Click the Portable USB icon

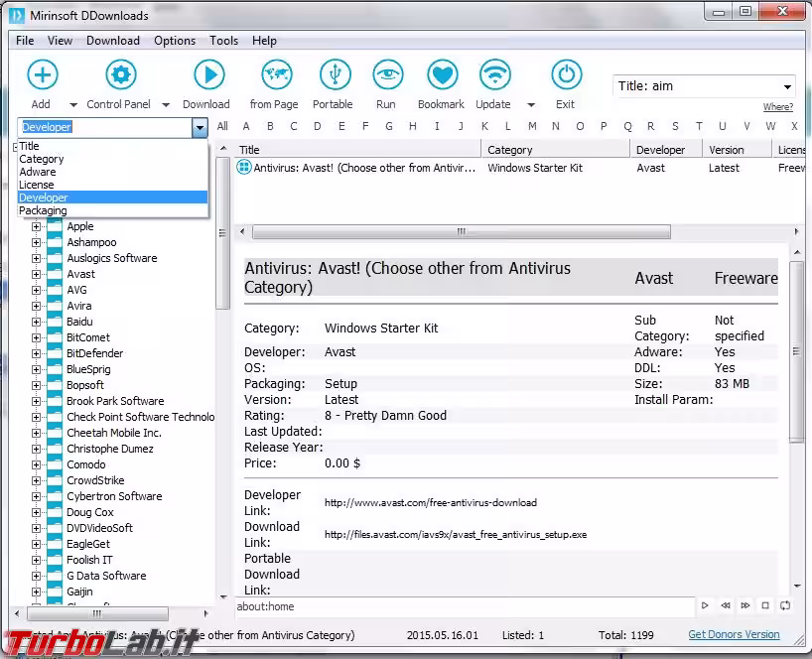335,75
